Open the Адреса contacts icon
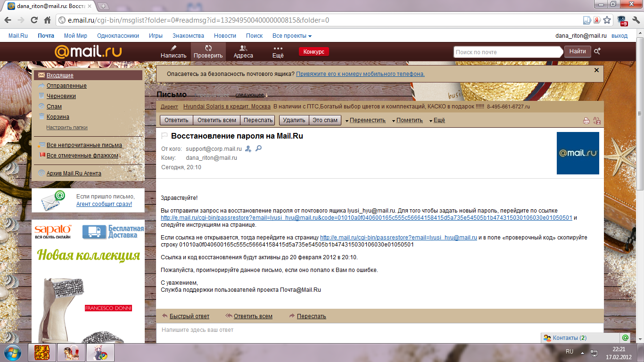Image resolution: width=644 pixels, height=362 pixels. pyautogui.click(x=243, y=51)
